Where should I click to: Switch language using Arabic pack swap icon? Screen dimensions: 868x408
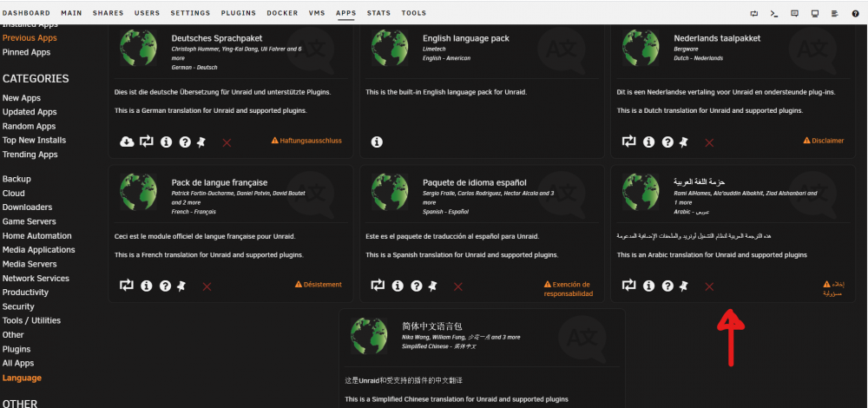pyautogui.click(x=628, y=286)
